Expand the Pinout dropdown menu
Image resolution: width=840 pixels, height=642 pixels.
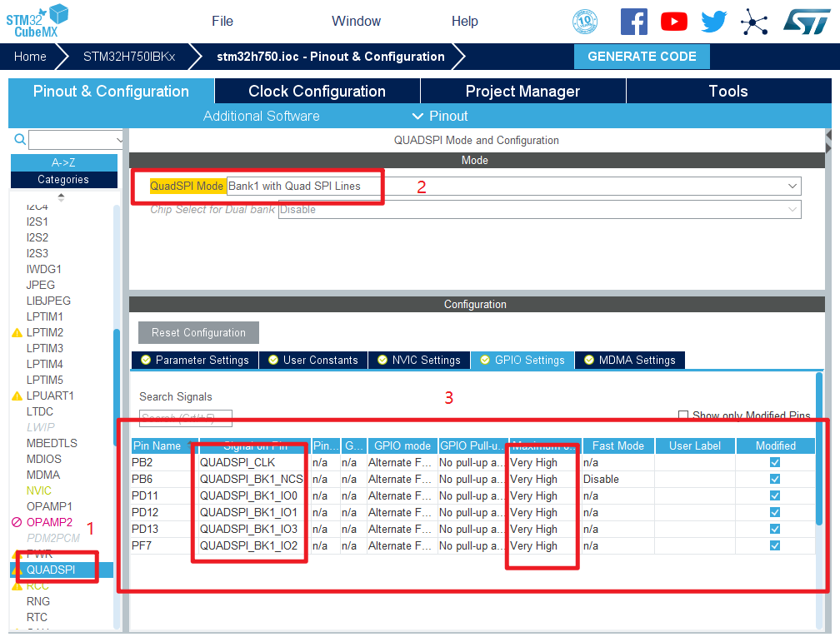[x=440, y=116]
